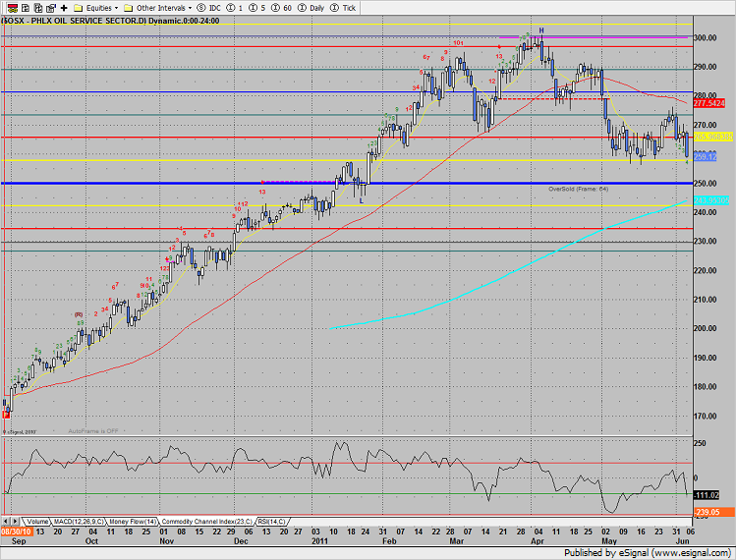
Task: Click the 2011 year label on time axis
Action: point(319,541)
